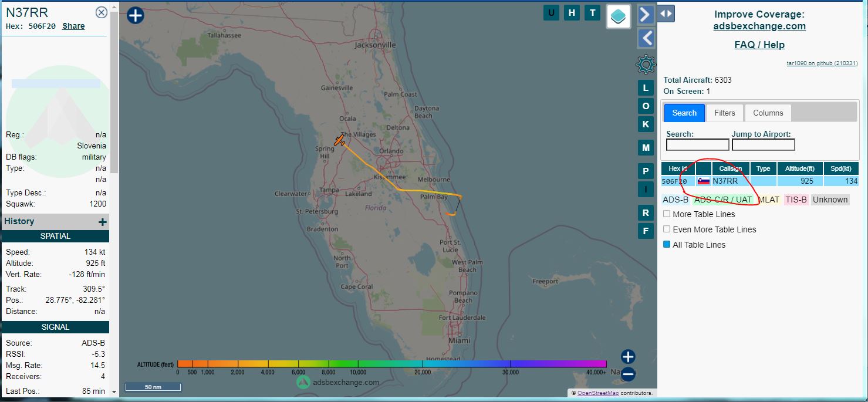
Task: Open the adsbexchange.com link
Action: coord(759,26)
